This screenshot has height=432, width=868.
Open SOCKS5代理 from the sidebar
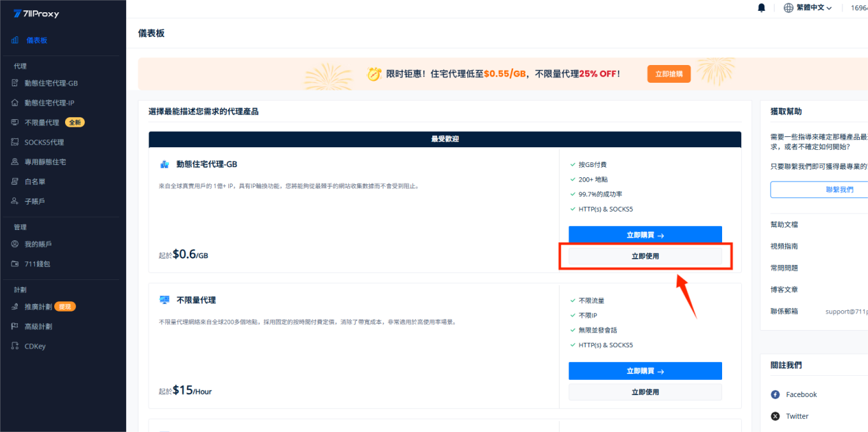[x=44, y=142]
